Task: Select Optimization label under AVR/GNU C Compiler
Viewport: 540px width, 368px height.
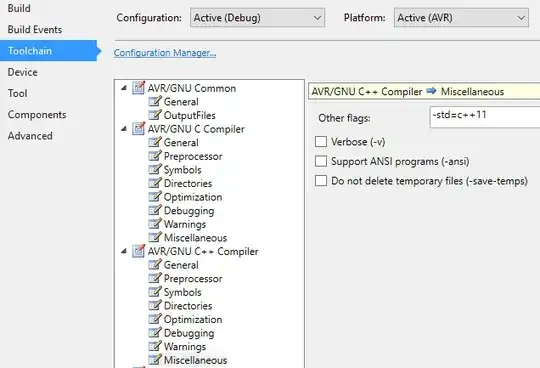Action: coord(193,197)
